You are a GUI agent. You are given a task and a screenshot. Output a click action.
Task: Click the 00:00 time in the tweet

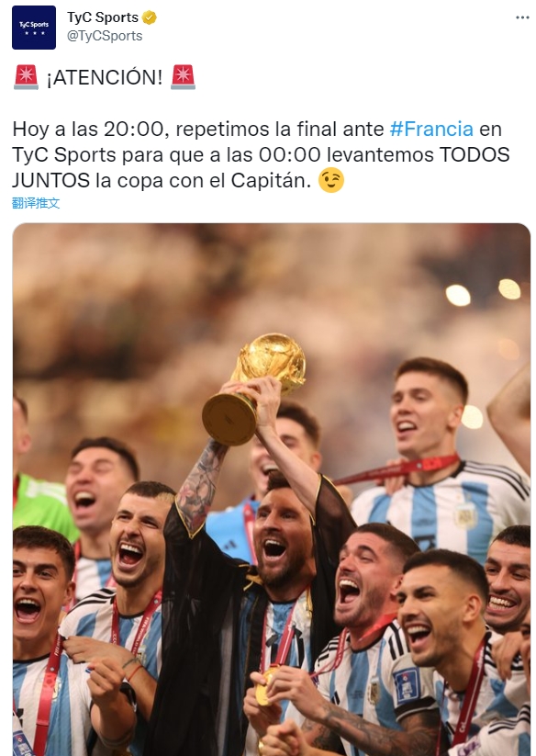pyautogui.click(x=289, y=154)
